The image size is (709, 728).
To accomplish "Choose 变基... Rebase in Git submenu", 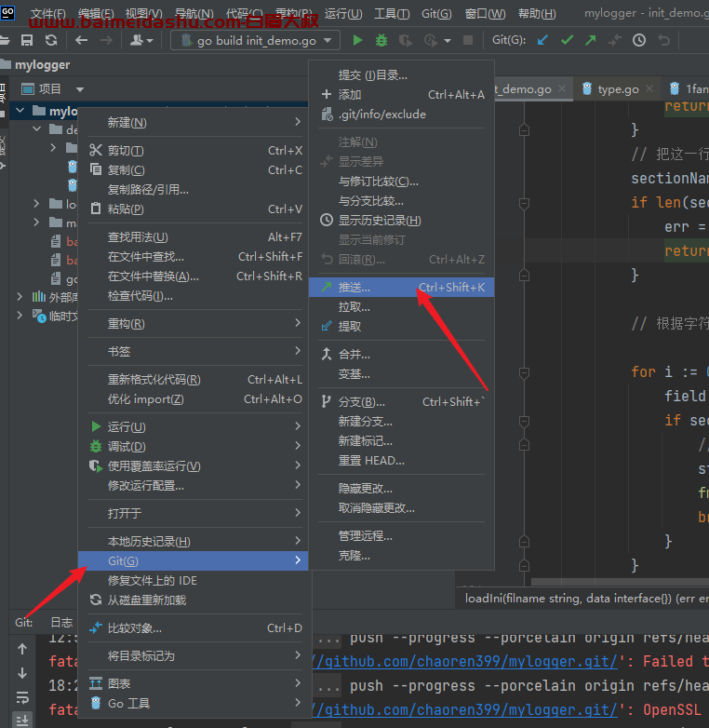I will 401,373.
